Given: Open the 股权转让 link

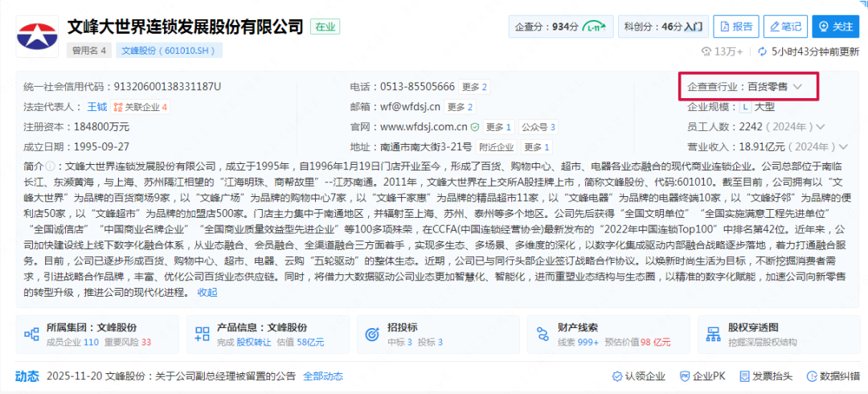Looking at the screenshot, I should 253,342.
